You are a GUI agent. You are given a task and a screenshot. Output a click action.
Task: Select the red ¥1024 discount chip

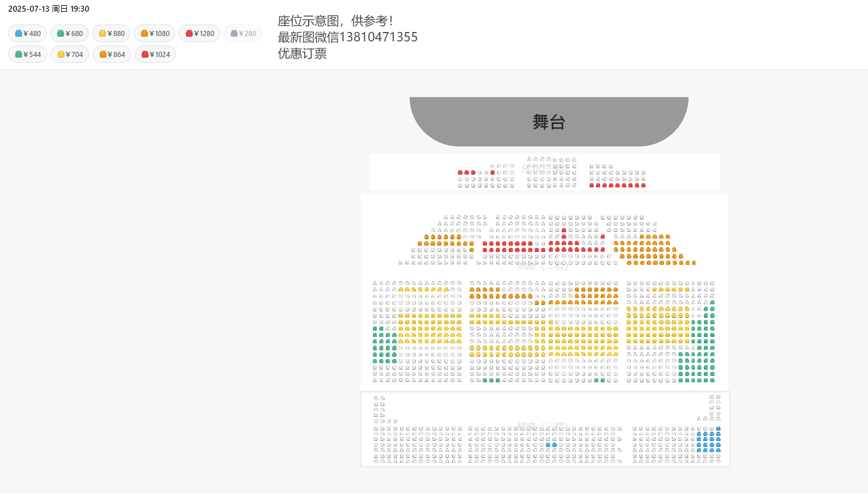click(x=155, y=54)
